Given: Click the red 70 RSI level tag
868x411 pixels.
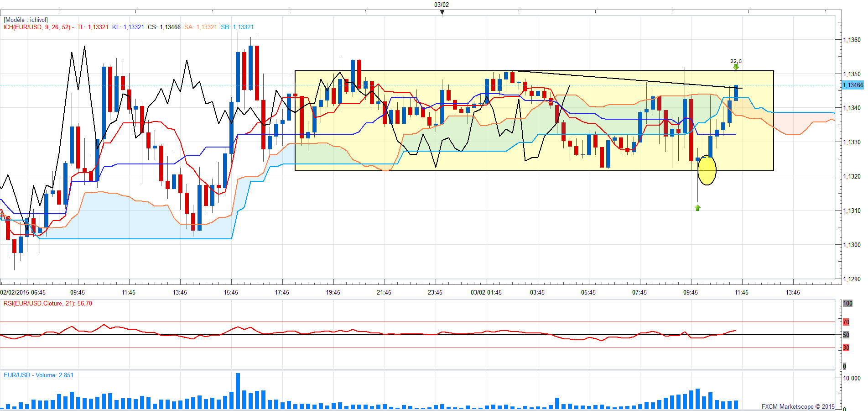Looking at the screenshot, I should (x=846, y=322).
